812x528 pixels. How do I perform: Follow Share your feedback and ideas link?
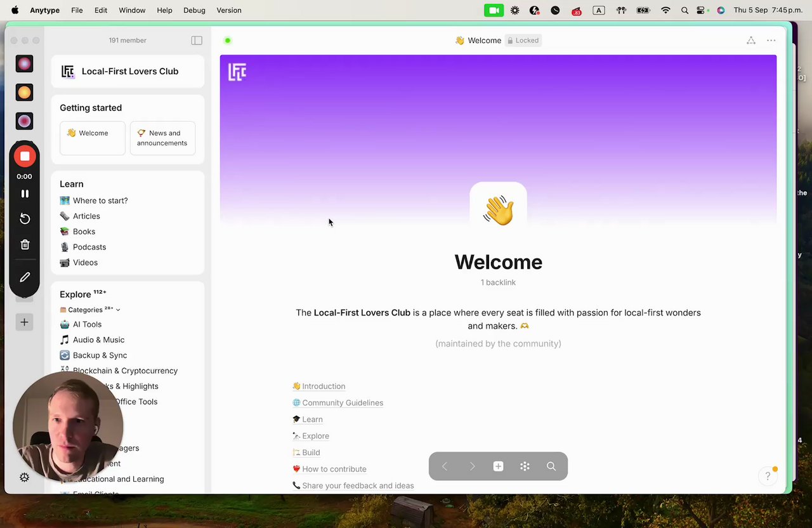pyautogui.click(x=353, y=485)
